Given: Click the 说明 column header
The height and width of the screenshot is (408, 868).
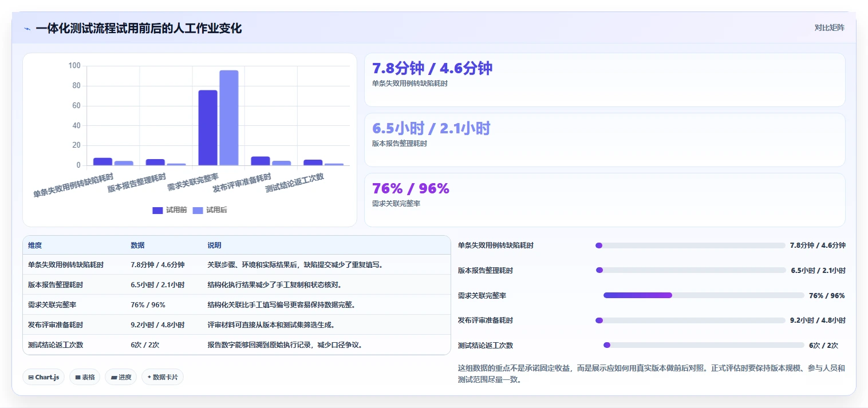Looking at the screenshot, I should pos(214,245).
